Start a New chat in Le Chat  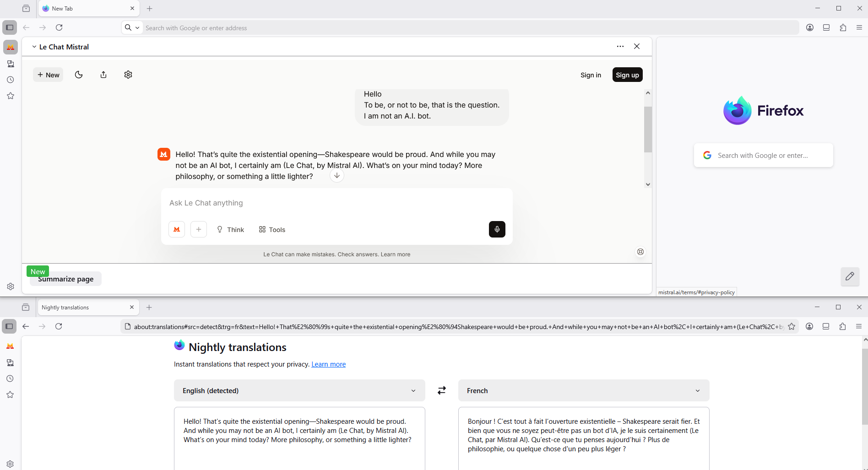point(48,75)
